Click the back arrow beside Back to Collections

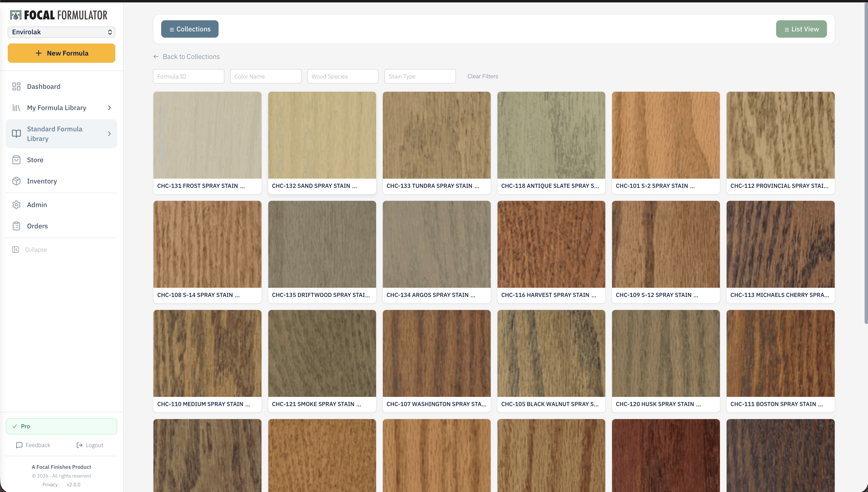pyautogui.click(x=156, y=56)
